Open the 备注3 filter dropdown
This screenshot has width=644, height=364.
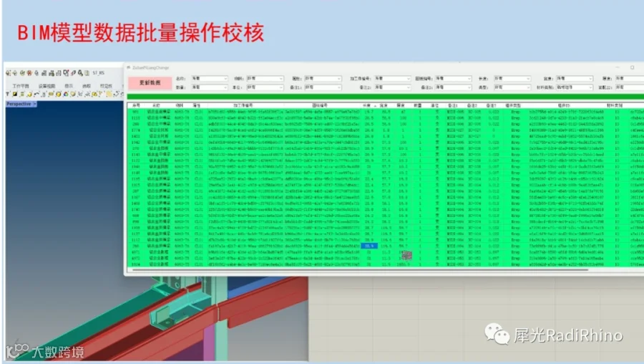coord(454,87)
